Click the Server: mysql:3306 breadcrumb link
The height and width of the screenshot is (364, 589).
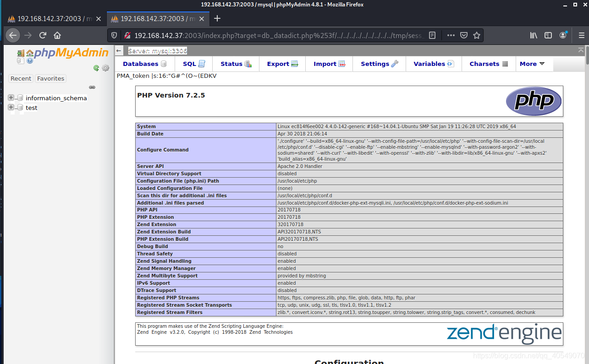point(158,51)
